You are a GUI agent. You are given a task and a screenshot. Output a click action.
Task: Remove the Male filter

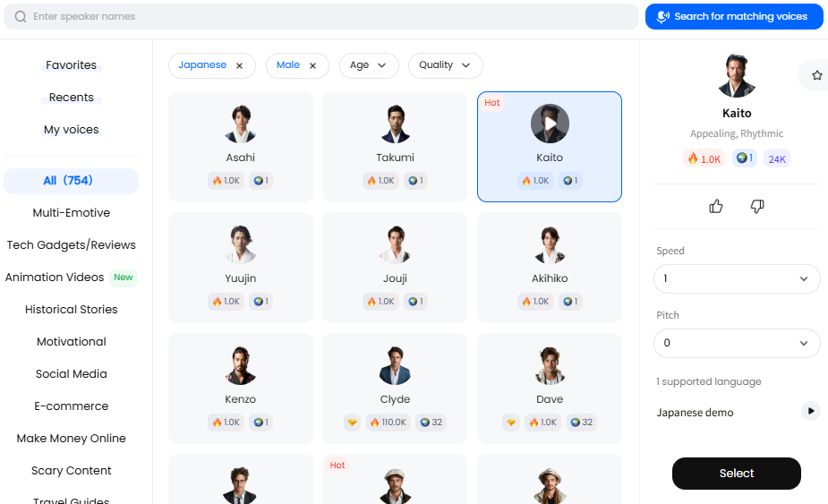312,65
